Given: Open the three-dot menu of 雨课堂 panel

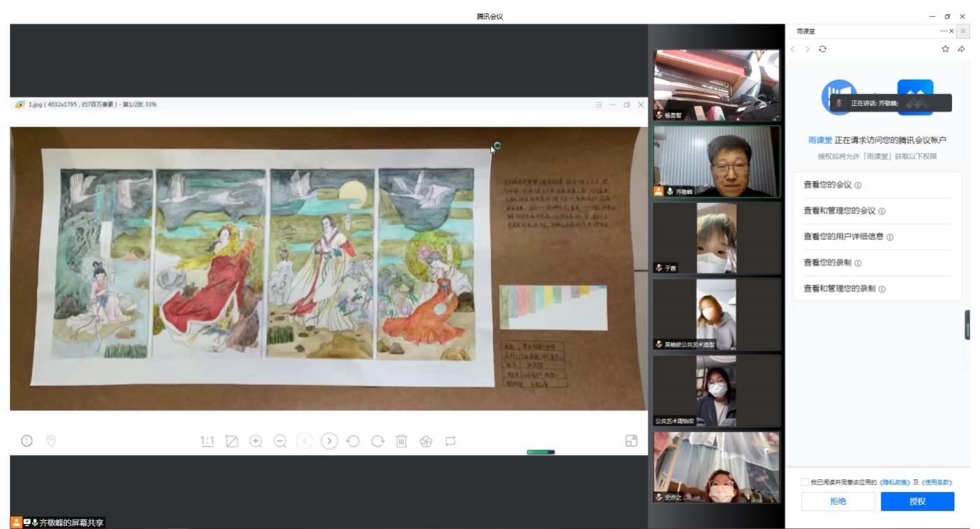Looking at the screenshot, I should [944, 31].
